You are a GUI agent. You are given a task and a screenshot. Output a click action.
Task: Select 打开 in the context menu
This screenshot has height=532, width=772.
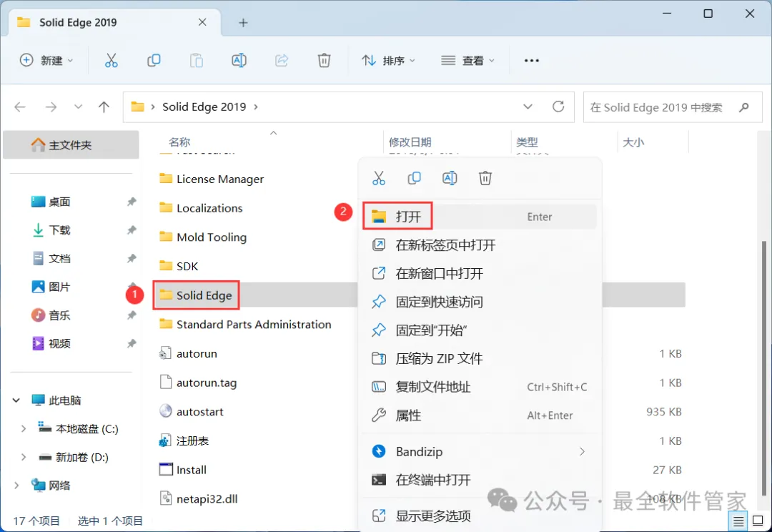pyautogui.click(x=480, y=216)
